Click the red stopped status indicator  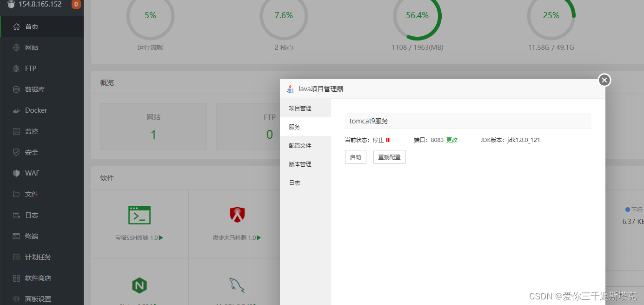[388, 140]
